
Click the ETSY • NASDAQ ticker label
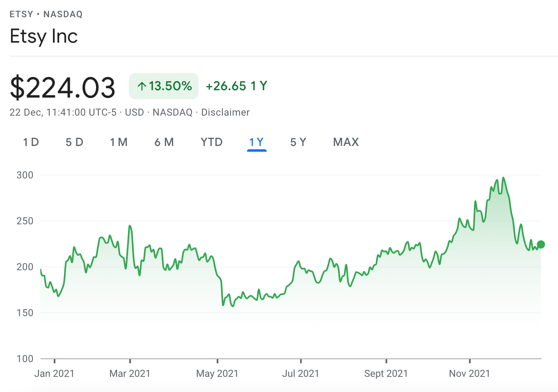tap(46, 14)
